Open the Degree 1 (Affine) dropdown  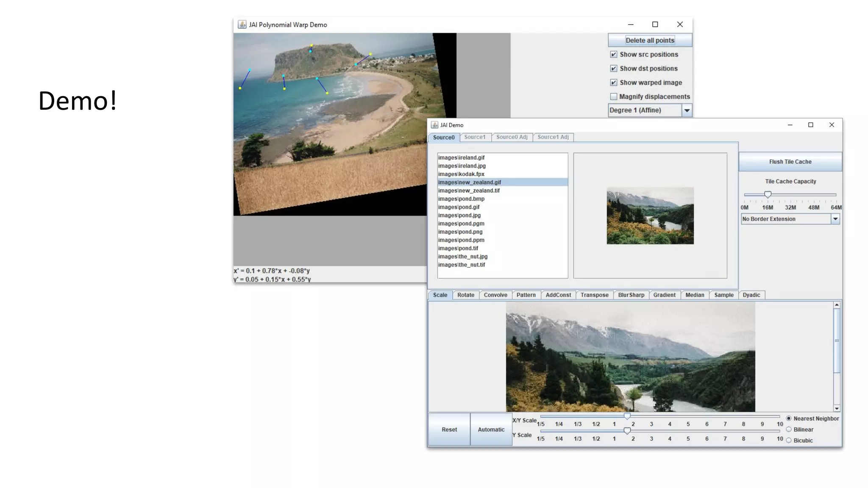[x=687, y=111]
